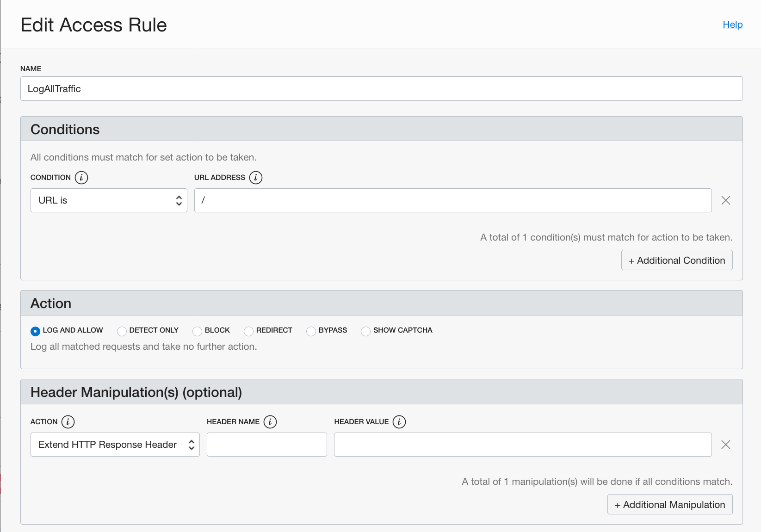Click the info icon next to CONDITION

[x=81, y=178]
